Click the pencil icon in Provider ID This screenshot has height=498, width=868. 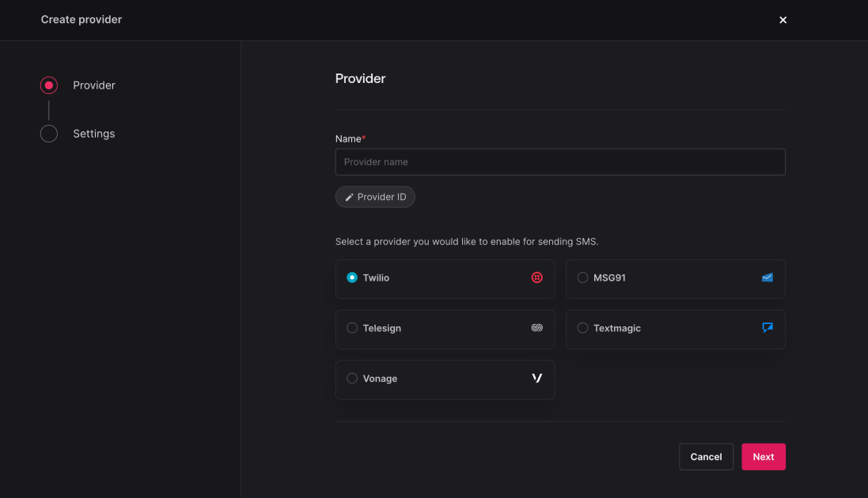coord(349,197)
